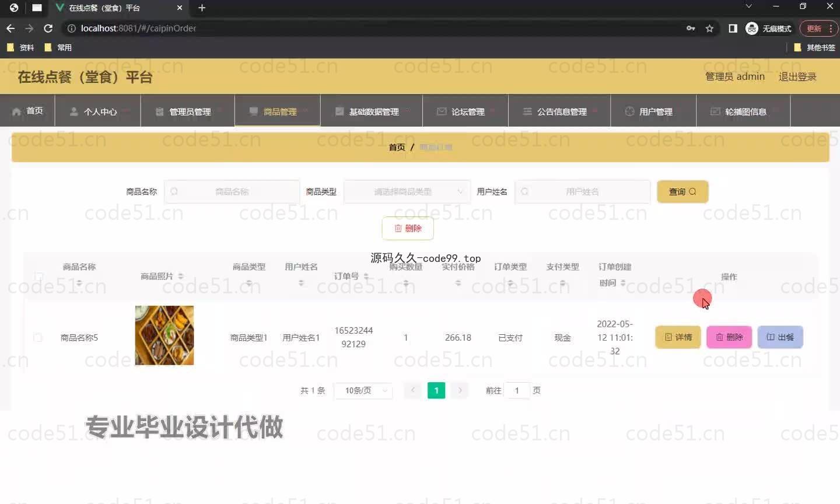Viewport: 840px width, 504px height.
Task: Sort the table by 实付价格 column
Action: pos(458,283)
